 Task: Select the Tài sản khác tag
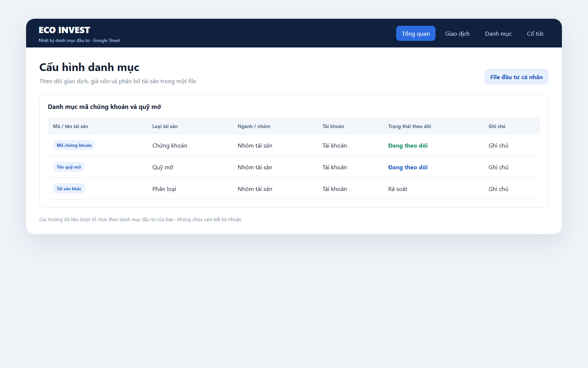[x=69, y=189]
